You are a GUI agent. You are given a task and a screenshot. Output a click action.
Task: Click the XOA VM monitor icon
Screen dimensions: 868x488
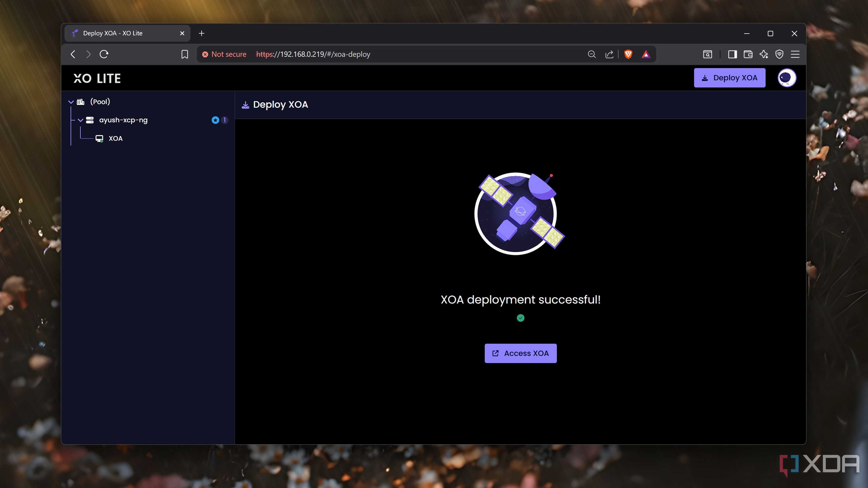(99, 138)
